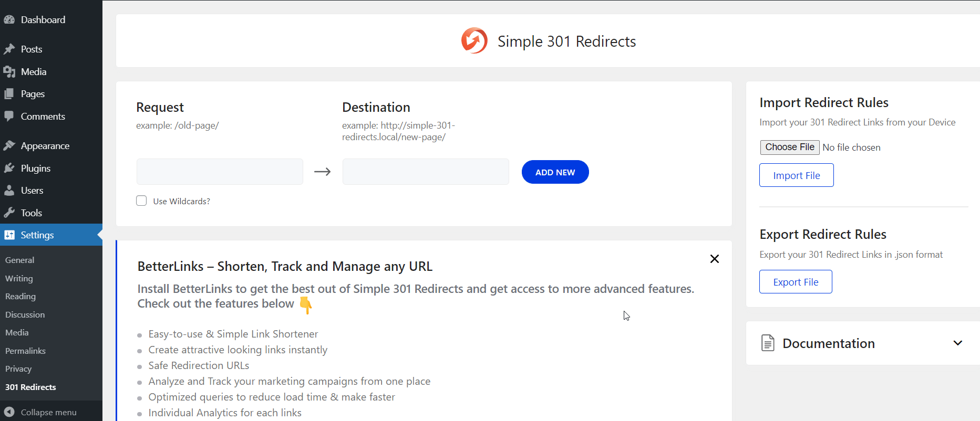Image resolution: width=980 pixels, height=421 pixels.
Task: Open the Reading settings submenu
Action: tap(20, 296)
